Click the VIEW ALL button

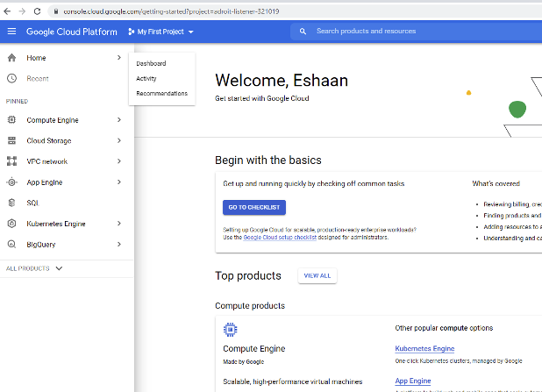point(317,276)
